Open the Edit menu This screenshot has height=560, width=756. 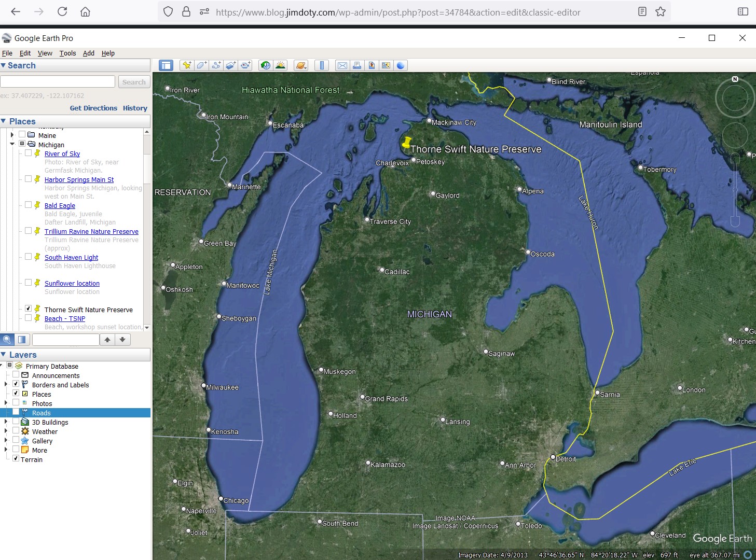coord(25,53)
